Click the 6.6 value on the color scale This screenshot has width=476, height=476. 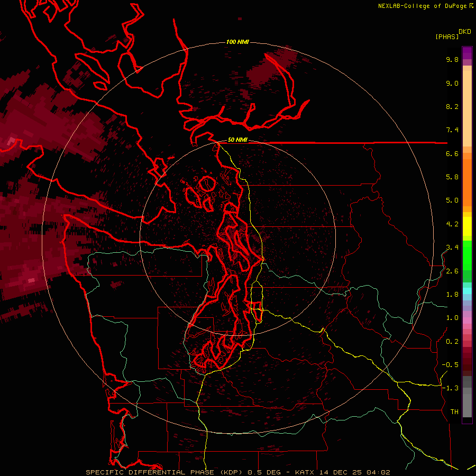point(452,153)
